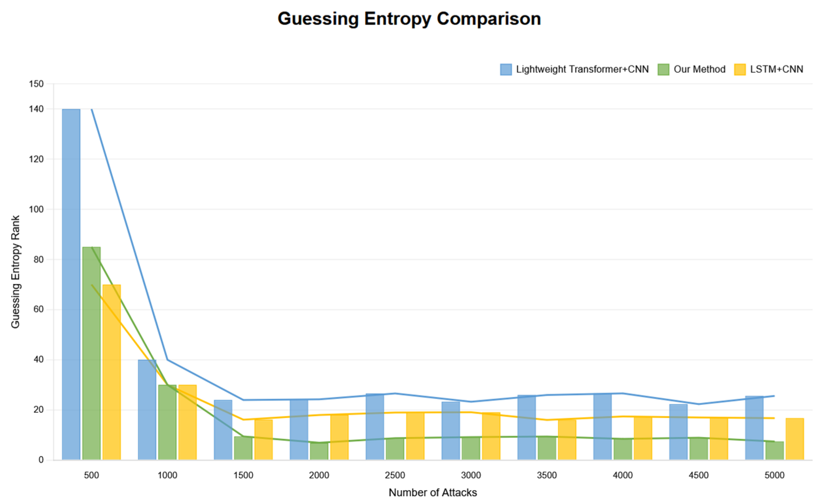Click the 5000 x-axis label
The height and width of the screenshot is (504, 821).
click(x=774, y=475)
